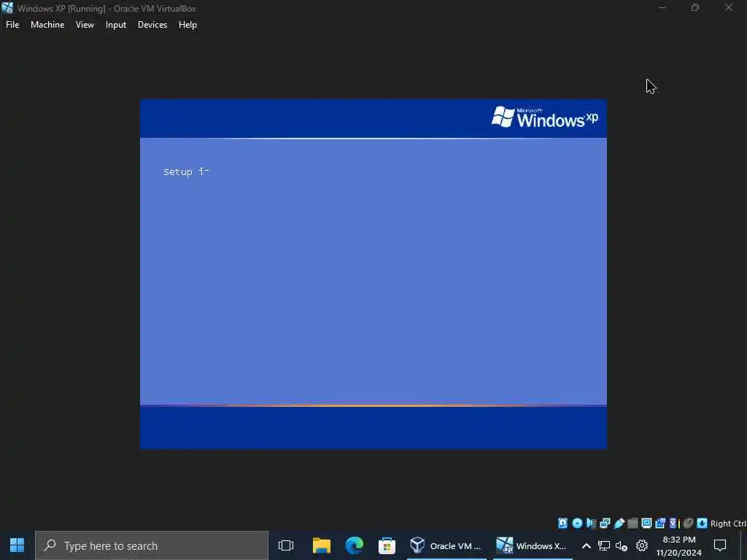Open the View menu
The width and height of the screenshot is (747, 560).
(85, 25)
